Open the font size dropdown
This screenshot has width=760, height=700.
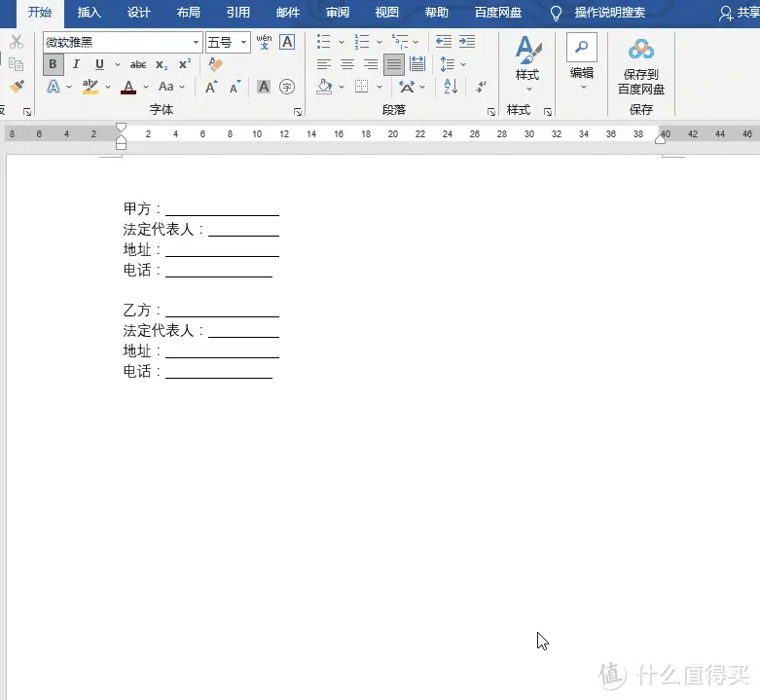[244, 42]
